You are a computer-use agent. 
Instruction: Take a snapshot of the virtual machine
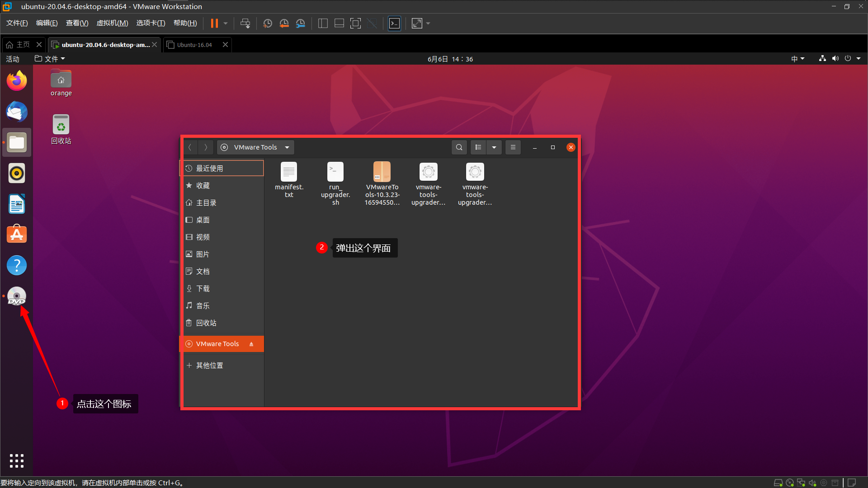click(268, 23)
